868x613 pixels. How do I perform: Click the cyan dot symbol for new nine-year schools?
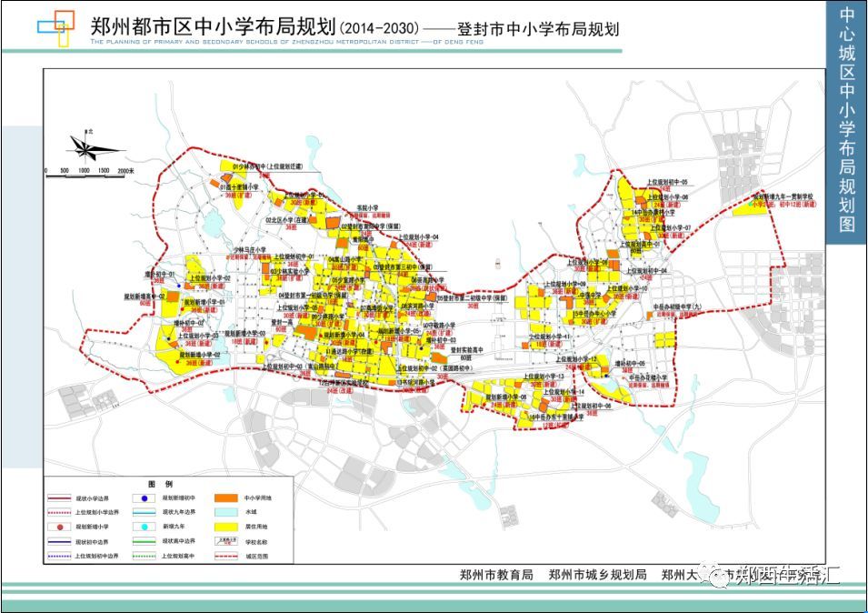143,527
